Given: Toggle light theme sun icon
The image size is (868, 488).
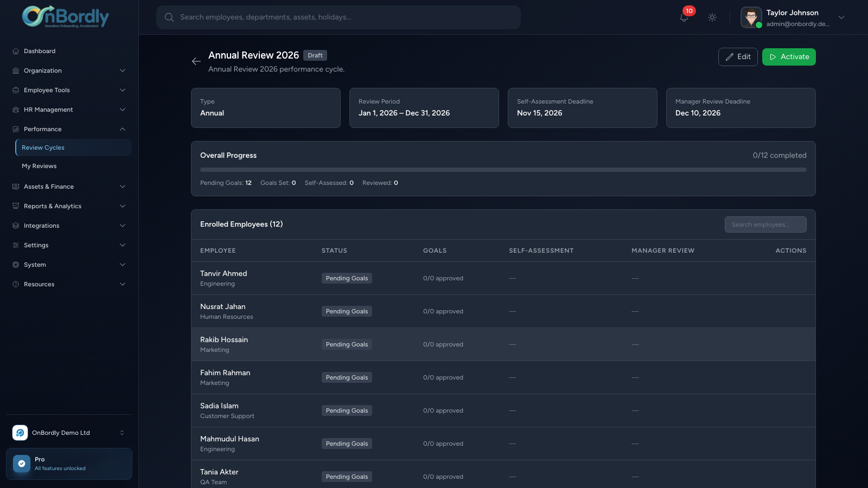Looking at the screenshot, I should pyautogui.click(x=712, y=17).
